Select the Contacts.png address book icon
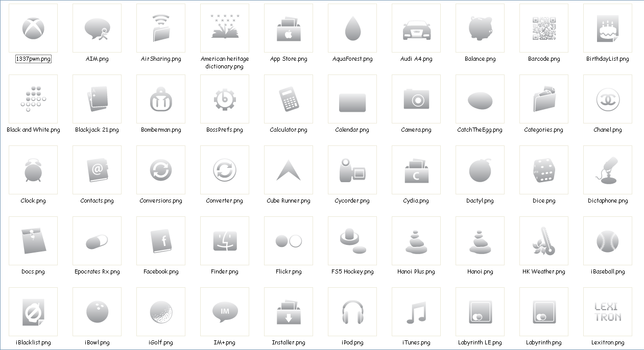The height and width of the screenshot is (350, 644). click(x=97, y=170)
